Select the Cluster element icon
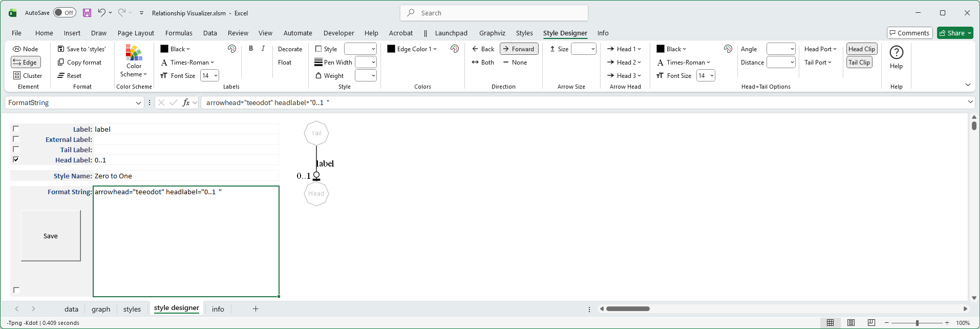The height and width of the screenshot is (329, 980). (x=17, y=76)
